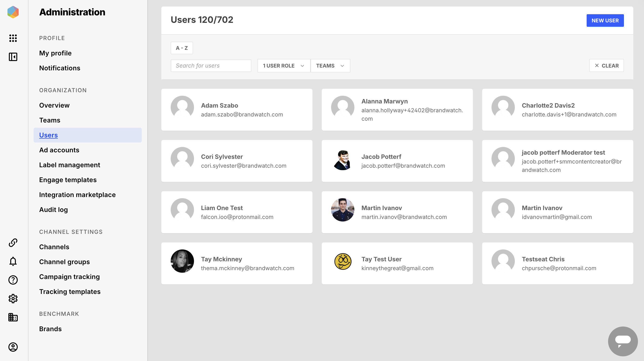This screenshot has width=644, height=361.
Task: Select the Tay Mckinney name
Action: pos(221,259)
